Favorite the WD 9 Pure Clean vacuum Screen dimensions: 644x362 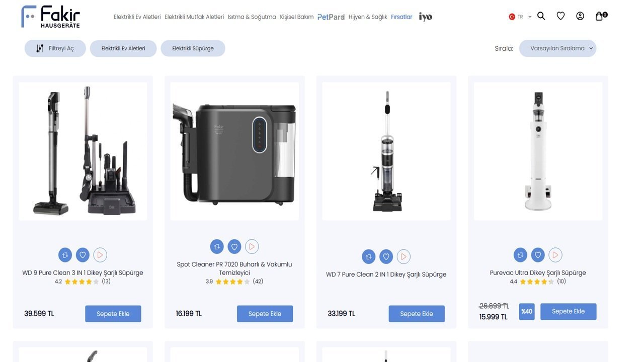coord(83,255)
